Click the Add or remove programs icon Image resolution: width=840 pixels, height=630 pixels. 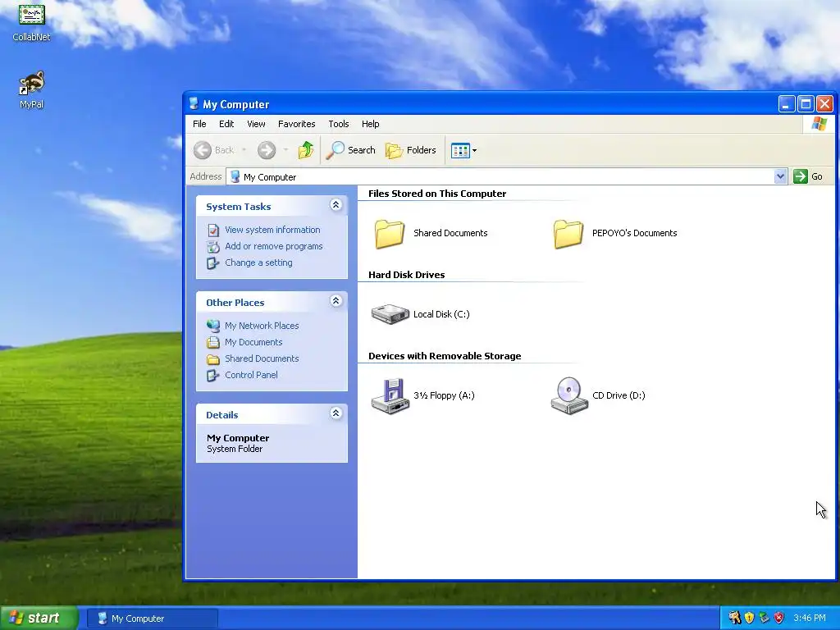click(x=213, y=246)
